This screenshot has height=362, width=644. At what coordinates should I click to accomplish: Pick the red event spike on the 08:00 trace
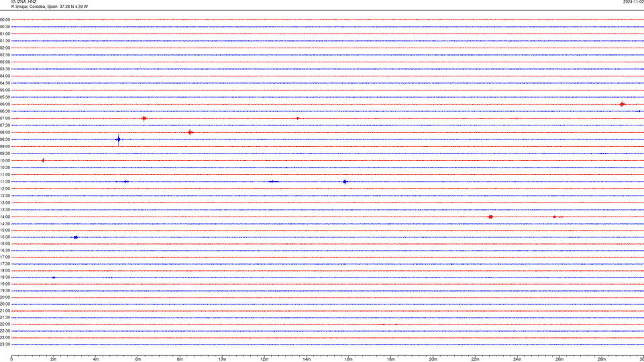[x=190, y=132]
